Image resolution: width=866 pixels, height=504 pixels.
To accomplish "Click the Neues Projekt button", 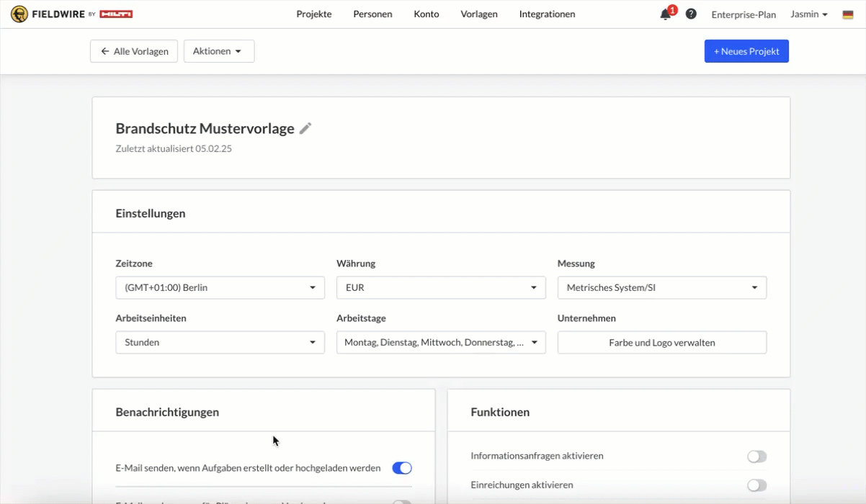I will click(x=746, y=51).
